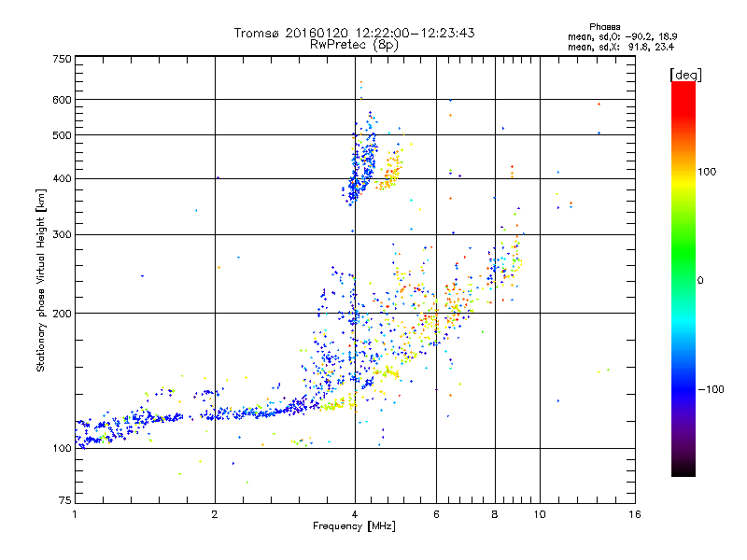Click the x-axis "1" frequency label
The image size is (747, 560).
point(75,514)
